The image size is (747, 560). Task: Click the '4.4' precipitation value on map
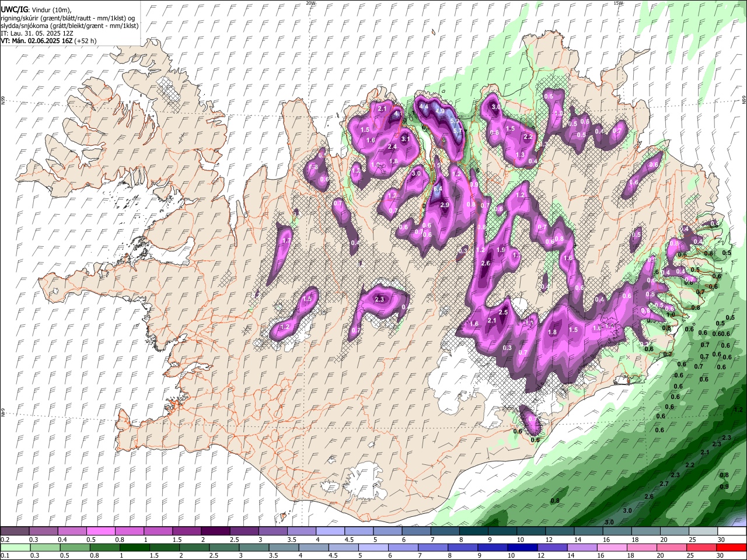(424, 107)
